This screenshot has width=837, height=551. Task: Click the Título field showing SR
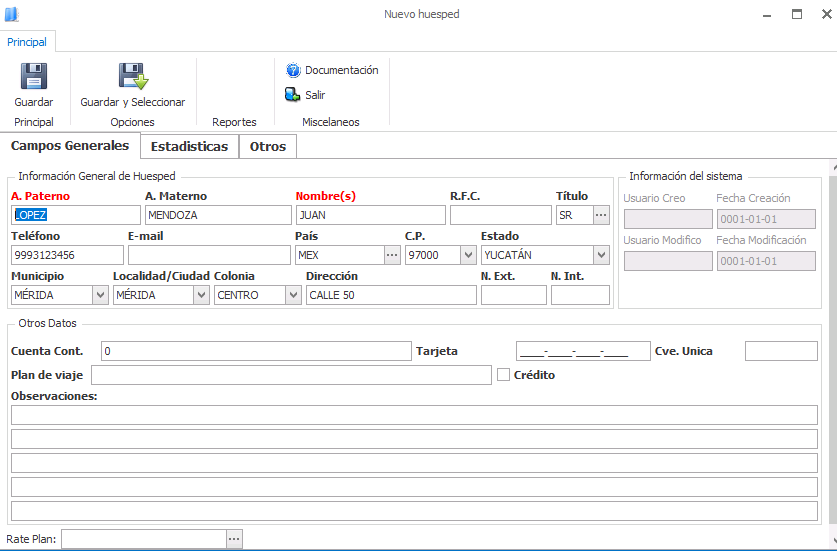coord(574,215)
